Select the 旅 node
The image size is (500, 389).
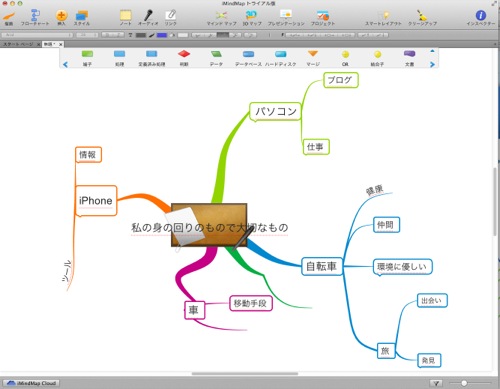pyautogui.click(x=386, y=351)
